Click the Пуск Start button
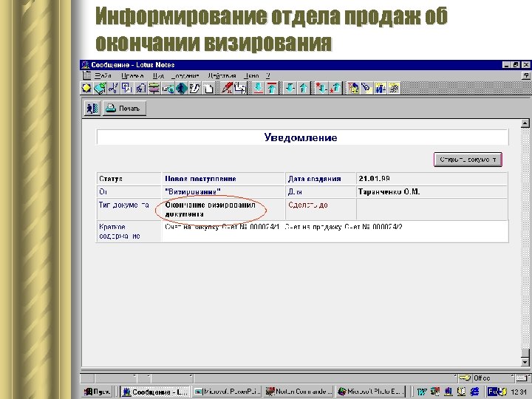Image resolution: width=532 pixels, height=399 pixels. tap(97, 392)
